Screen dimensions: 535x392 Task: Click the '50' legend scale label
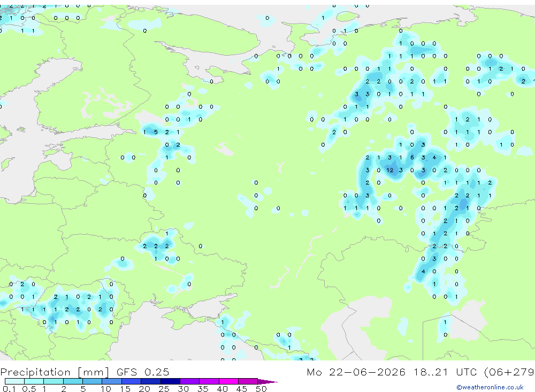tap(261, 389)
